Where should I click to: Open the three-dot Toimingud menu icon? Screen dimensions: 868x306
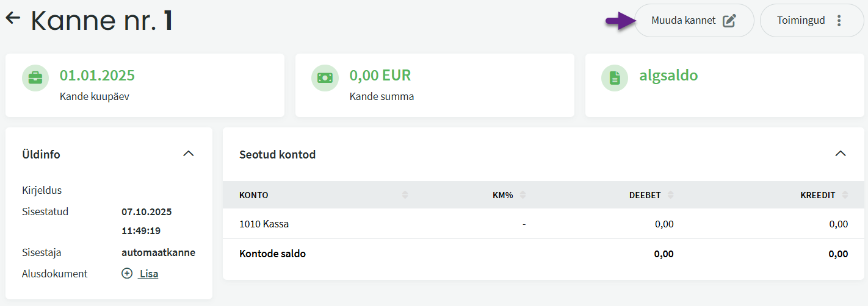[839, 21]
